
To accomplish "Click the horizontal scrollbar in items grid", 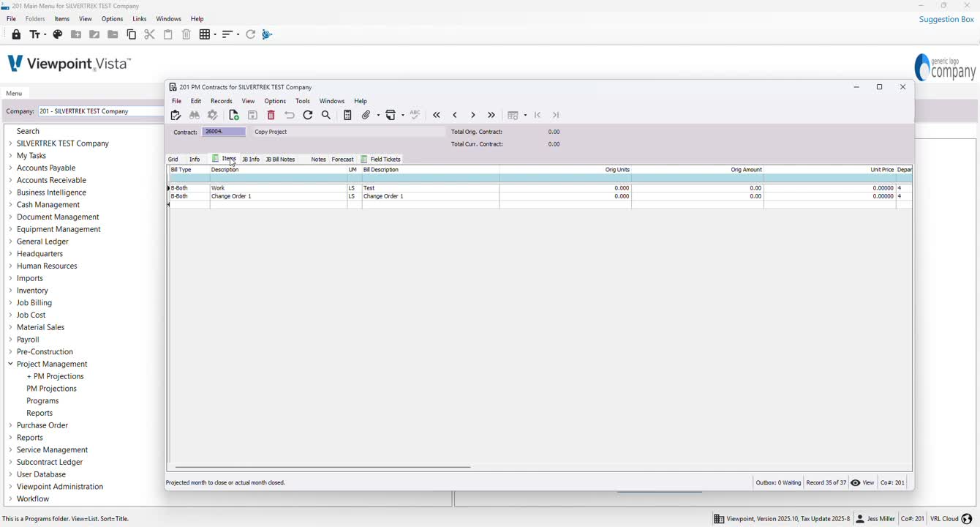I will [323, 467].
